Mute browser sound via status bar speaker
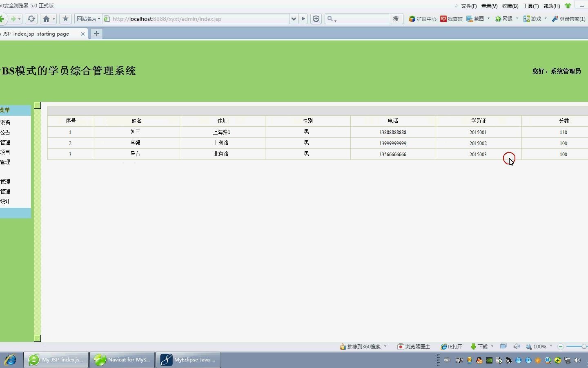Screen dimensions: 588x368 tap(517, 346)
